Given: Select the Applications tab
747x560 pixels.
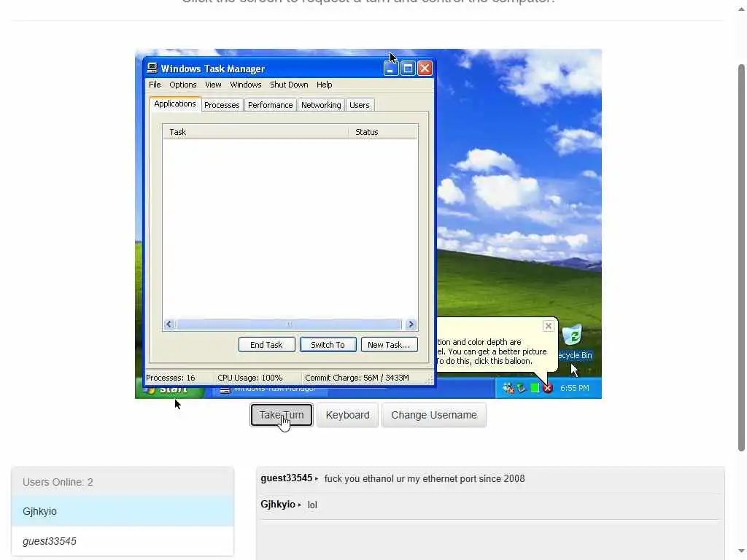Looking at the screenshot, I should [175, 104].
